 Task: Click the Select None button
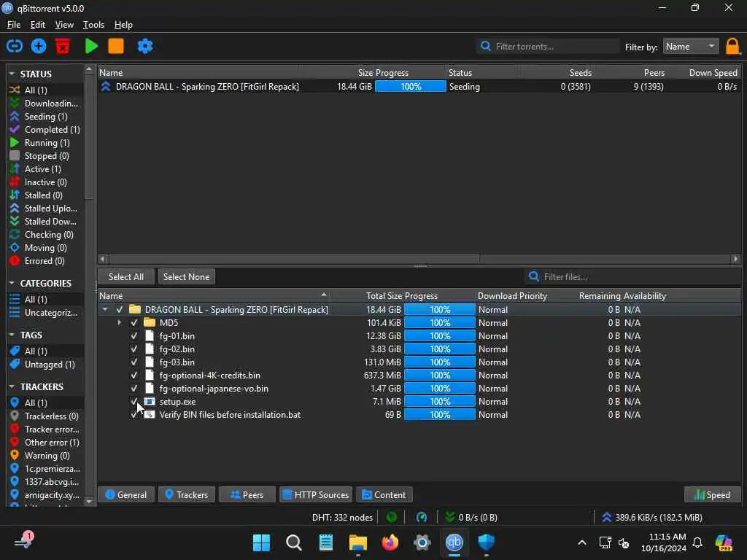(186, 276)
